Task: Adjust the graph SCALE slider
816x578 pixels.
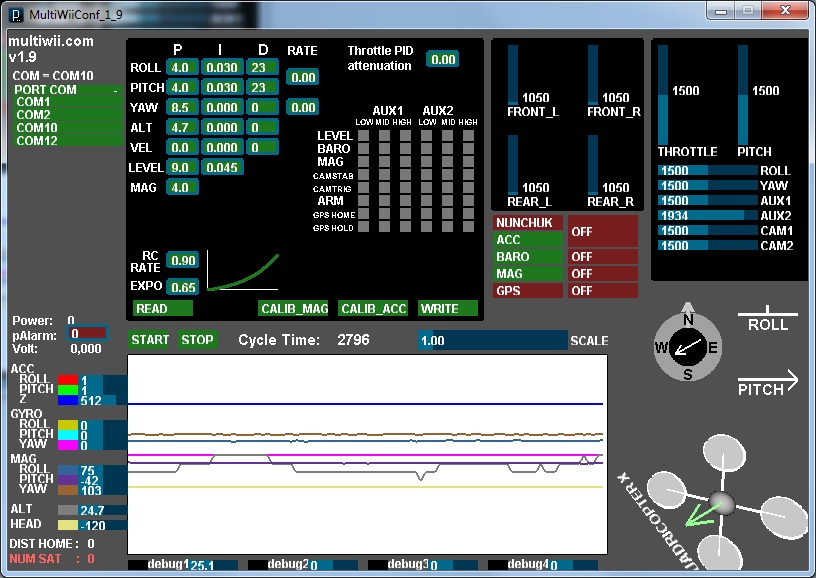Action: (x=492, y=340)
